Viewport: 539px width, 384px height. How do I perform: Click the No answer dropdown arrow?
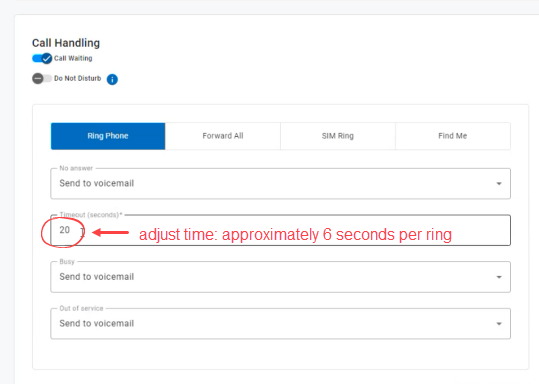click(x=499, y=184)
